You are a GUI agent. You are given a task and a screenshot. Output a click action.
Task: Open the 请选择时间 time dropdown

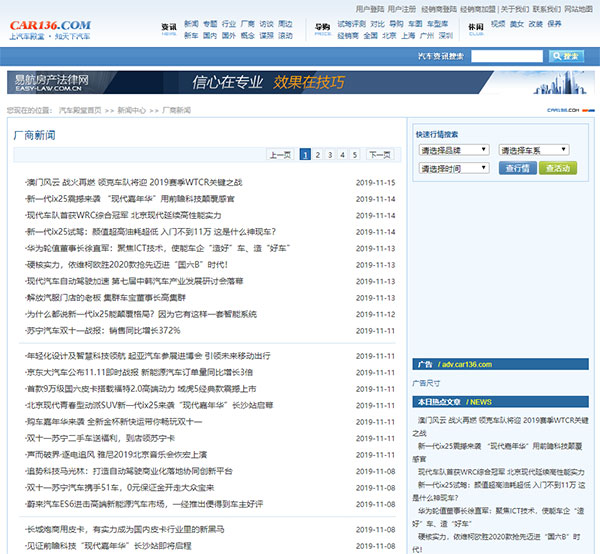pos(454,168)
